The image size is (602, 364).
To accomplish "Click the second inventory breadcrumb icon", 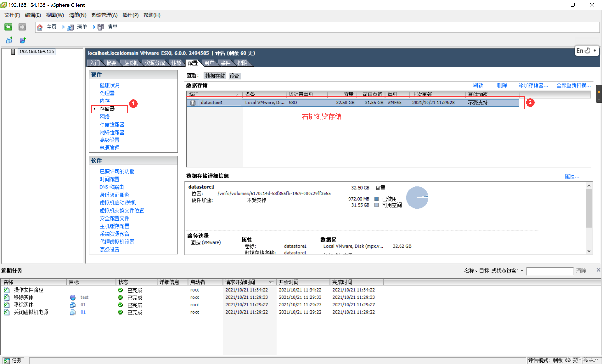I will 100,27.
